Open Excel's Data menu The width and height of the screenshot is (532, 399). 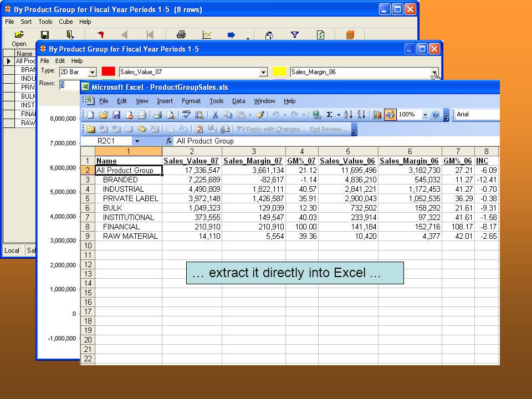pyautogui.click(x=238, y=101)
